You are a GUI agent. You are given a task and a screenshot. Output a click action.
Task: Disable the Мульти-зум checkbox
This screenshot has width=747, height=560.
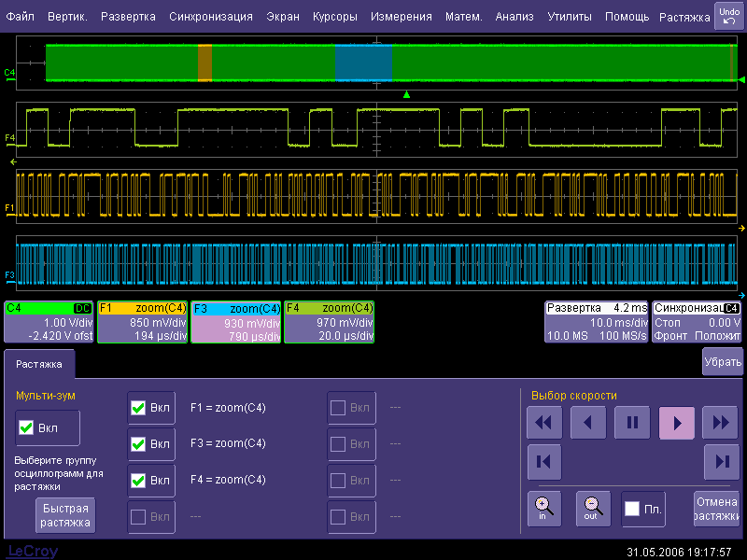pyautogui.click(x=27, y=428)
